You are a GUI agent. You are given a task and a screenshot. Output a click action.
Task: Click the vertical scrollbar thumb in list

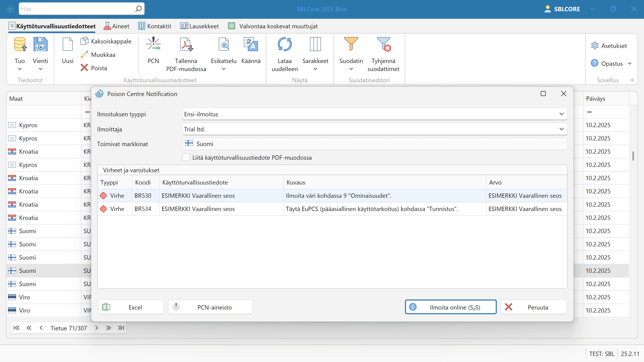tap(633, 156)
